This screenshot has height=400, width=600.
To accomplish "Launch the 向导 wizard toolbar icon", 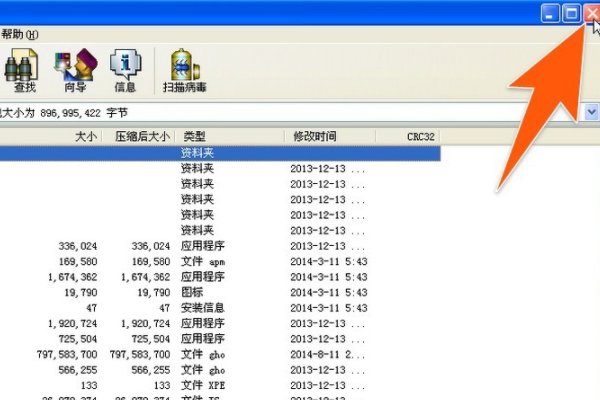I will (x=75, y=70).
